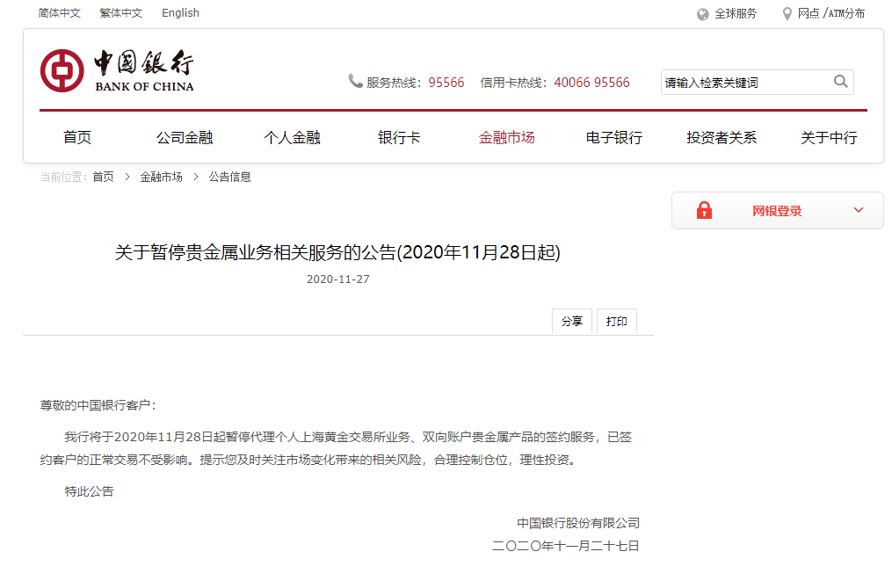This screenshot has height=588, width=892.
Task: Click the red lock icon in 网银登录
Action: pyautogui.click(x=703, y=210)
